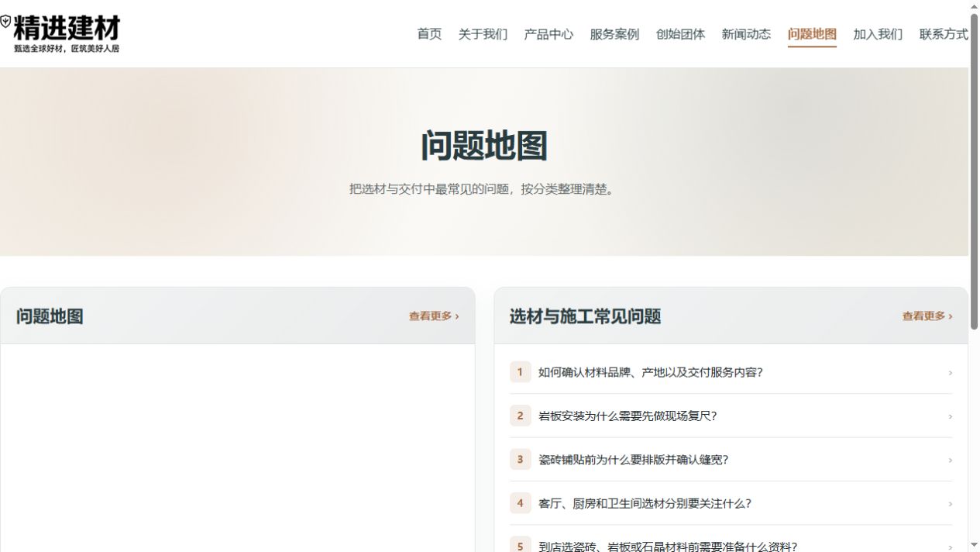Screen dimensions: 980x552
Task: Open question 瓷砖铺贴前为什么要排版并确认缝宽
Action: tap(731, 460)
